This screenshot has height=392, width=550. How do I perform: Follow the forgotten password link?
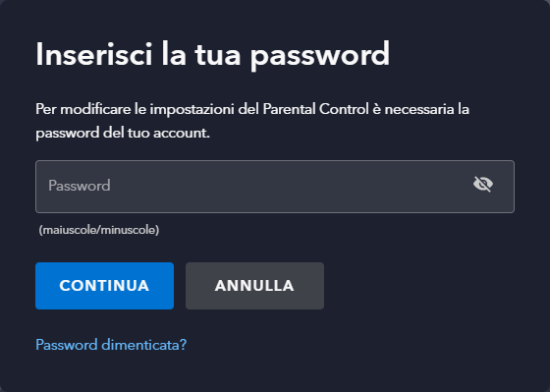pos(111,345)
